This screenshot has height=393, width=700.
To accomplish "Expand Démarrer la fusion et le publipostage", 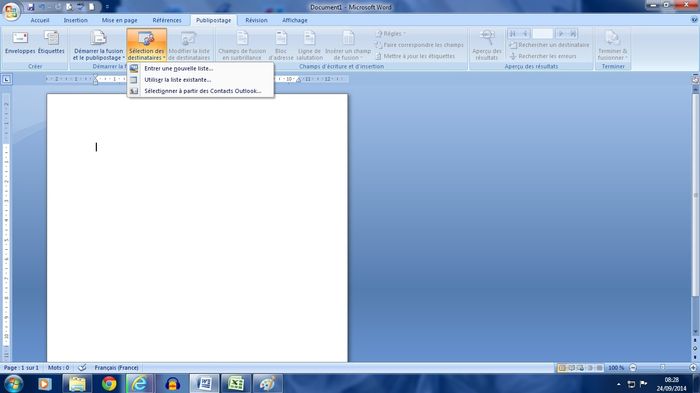I will pyautogui.click(x=98, y=46).
